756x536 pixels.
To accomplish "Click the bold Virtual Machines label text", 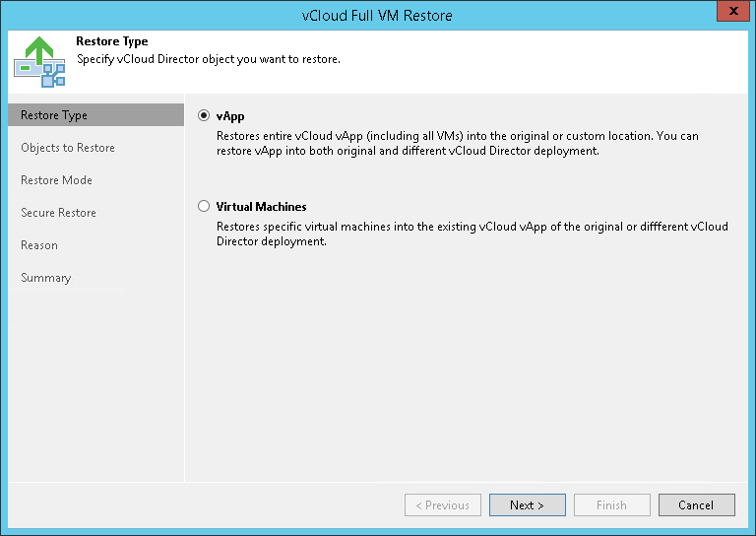I will tap(261, 207).
